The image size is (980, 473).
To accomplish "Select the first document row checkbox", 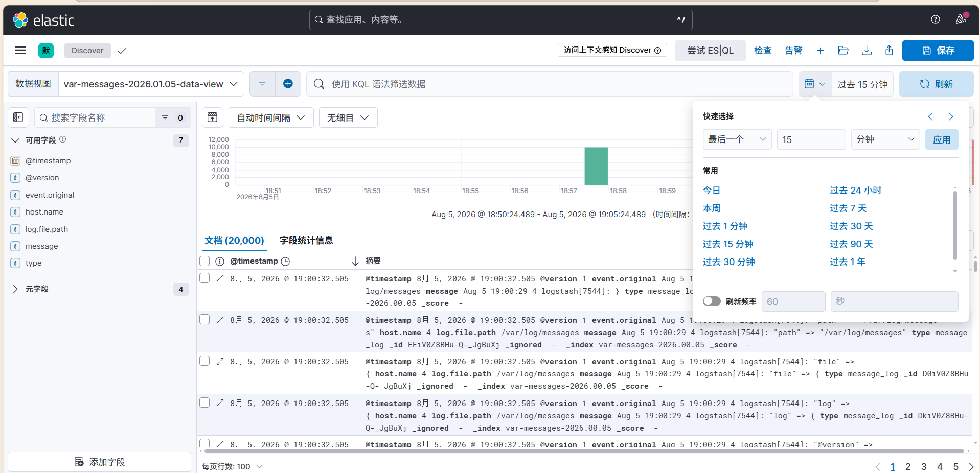I will [x=204, y=278].
